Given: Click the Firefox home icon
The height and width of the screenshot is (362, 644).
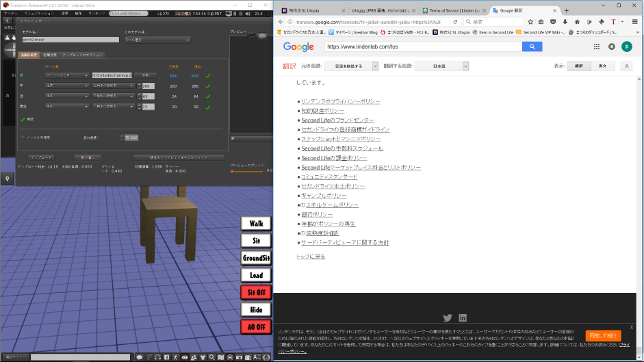Looking at the screenshot, I should click(577, 22).
